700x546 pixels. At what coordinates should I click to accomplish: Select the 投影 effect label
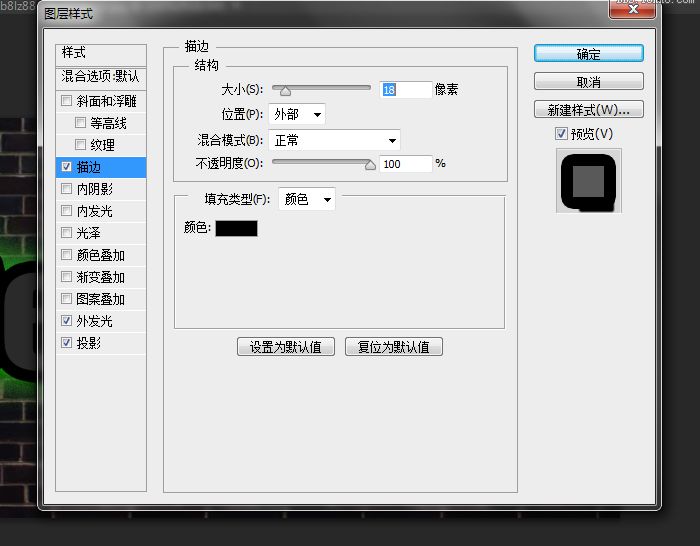pos(88,343)
